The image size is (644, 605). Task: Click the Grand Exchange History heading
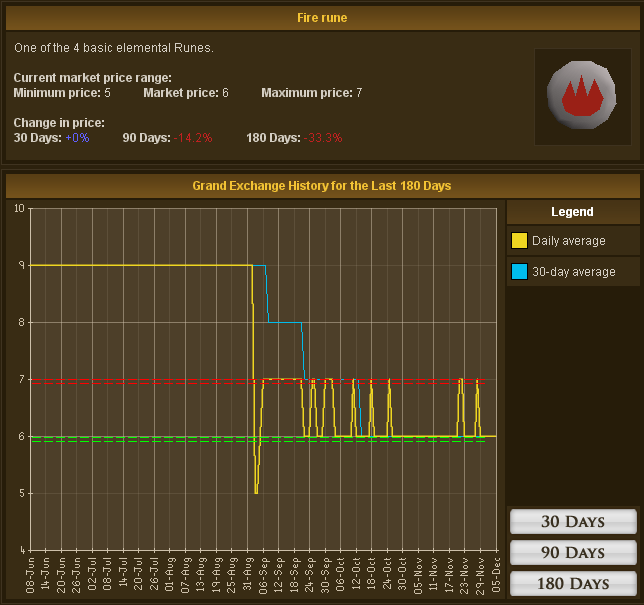point(322,186)
